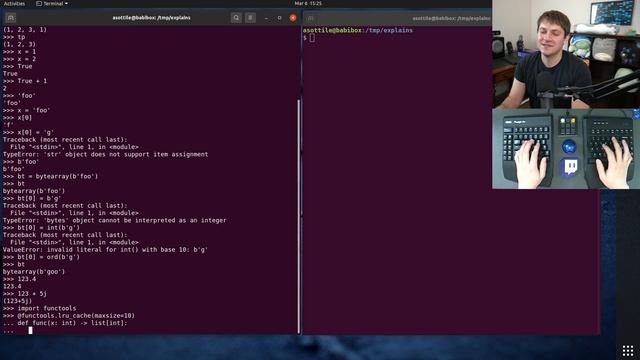The image size is (640, 360).
Task: Maximize the left terminal window
Action: tap(279, 18)
